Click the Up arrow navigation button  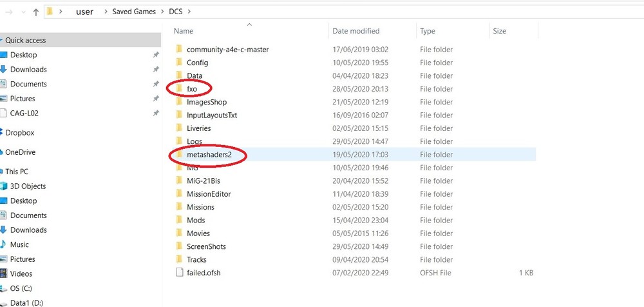click(x=35, y=12)
